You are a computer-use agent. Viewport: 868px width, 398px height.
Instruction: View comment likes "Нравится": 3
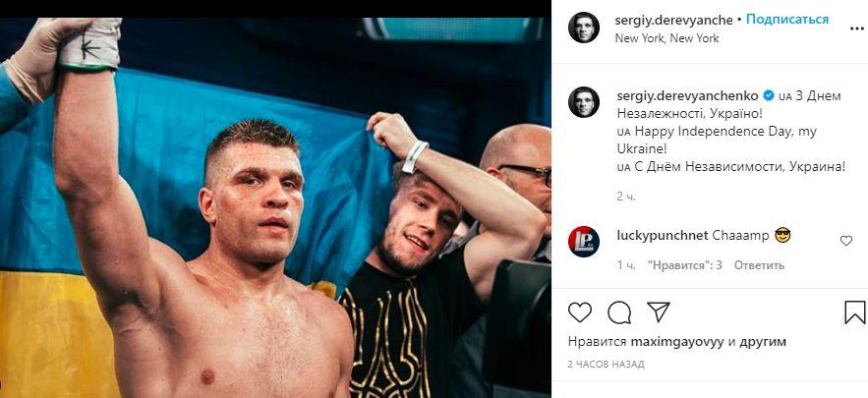pyautogui.click(x=685, y=265)
